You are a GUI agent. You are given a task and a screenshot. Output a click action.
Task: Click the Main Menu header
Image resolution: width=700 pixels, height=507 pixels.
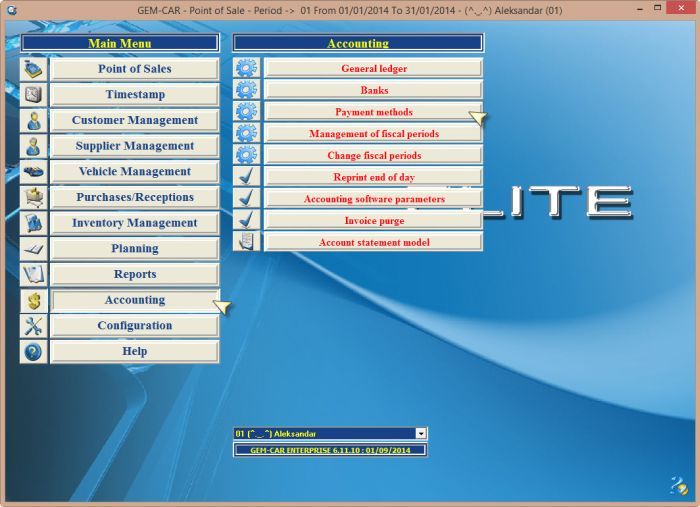point(120,43)
